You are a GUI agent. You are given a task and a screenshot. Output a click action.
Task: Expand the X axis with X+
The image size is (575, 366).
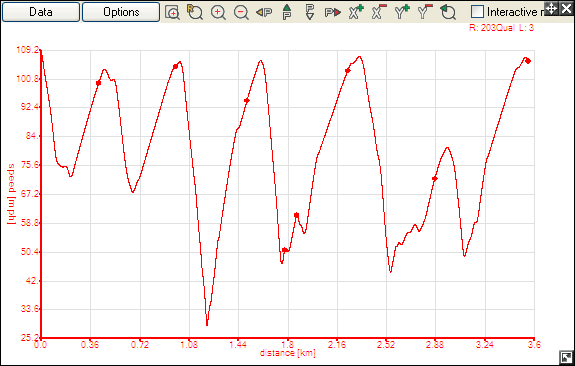[x=356, y=12]
